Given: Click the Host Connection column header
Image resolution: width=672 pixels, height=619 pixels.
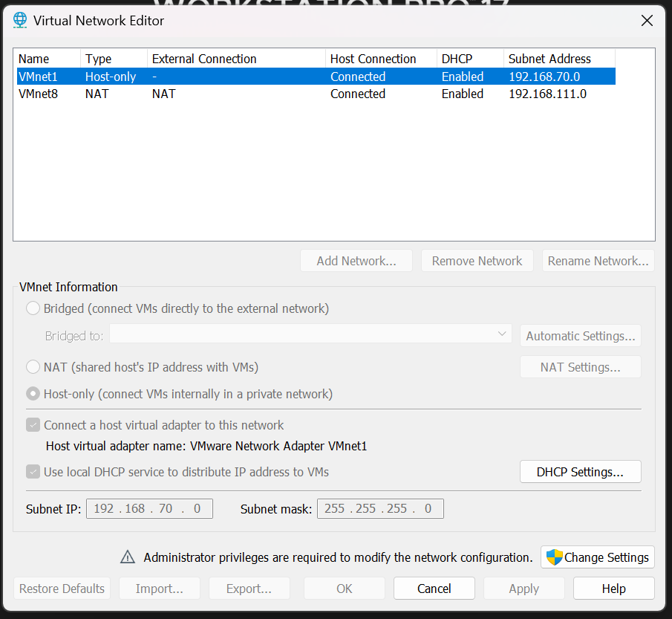Looking at the screenshot, I should coord(381,59).
